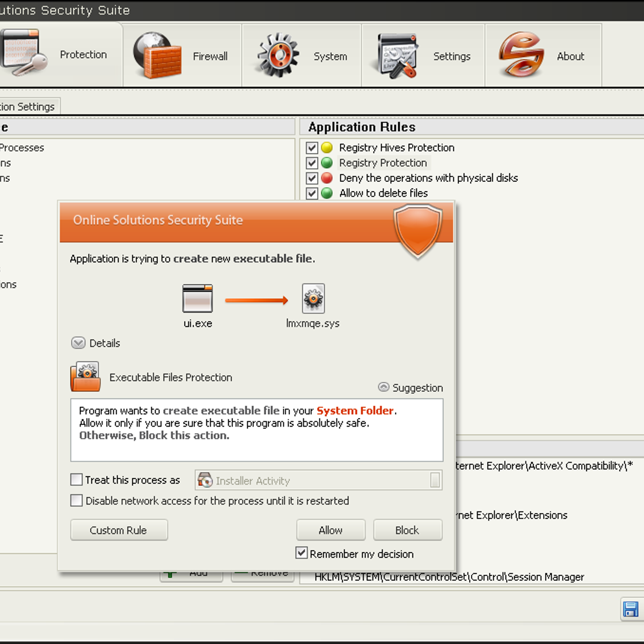Switch to the Settings tab
Image resolution: width=644 pixels, height=644 pixels.
423,55
